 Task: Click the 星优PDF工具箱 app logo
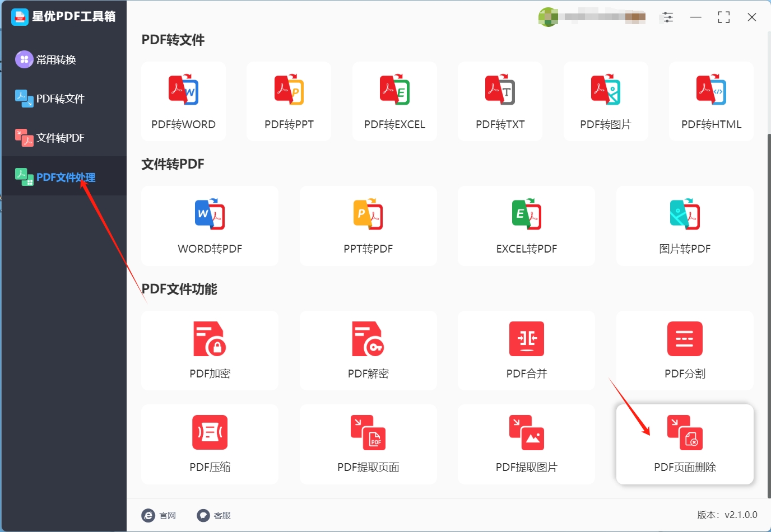click(x=20, y=17)
